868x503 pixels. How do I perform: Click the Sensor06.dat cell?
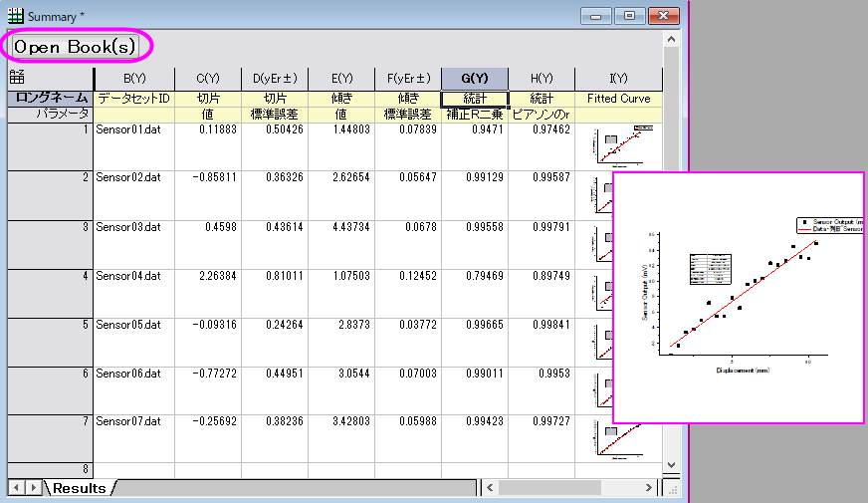coord(134,390)
